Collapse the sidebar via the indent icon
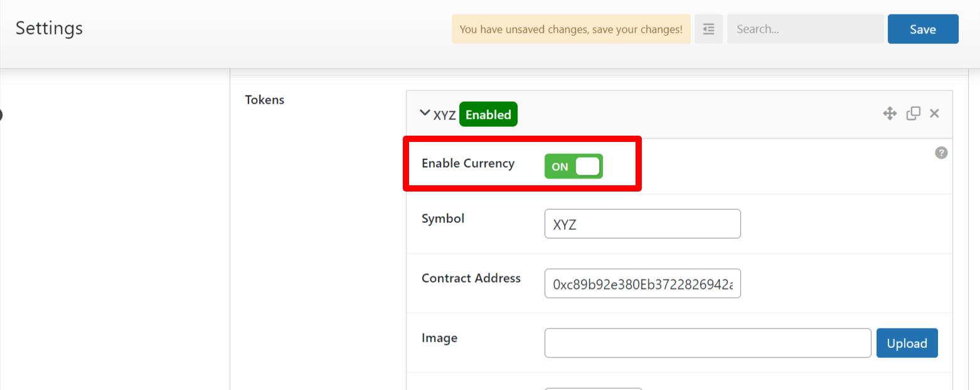The width and height of the screenshot is (980, 390). click(708, 29)
